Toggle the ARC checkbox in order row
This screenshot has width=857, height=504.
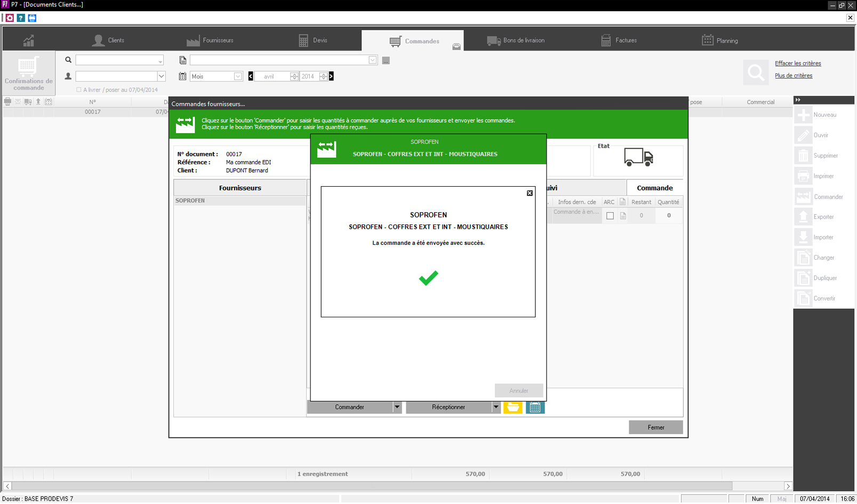pyautogui.click(x=610, y=216)
